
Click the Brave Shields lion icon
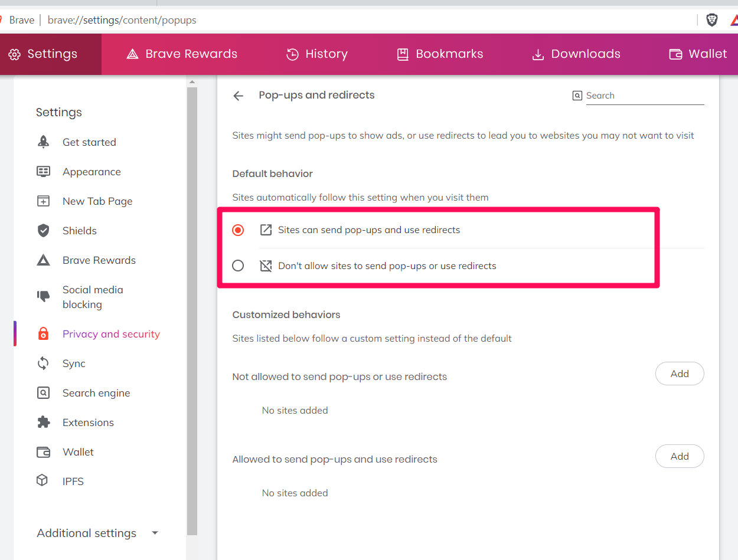pyautogui.click(x=712, y=20)
